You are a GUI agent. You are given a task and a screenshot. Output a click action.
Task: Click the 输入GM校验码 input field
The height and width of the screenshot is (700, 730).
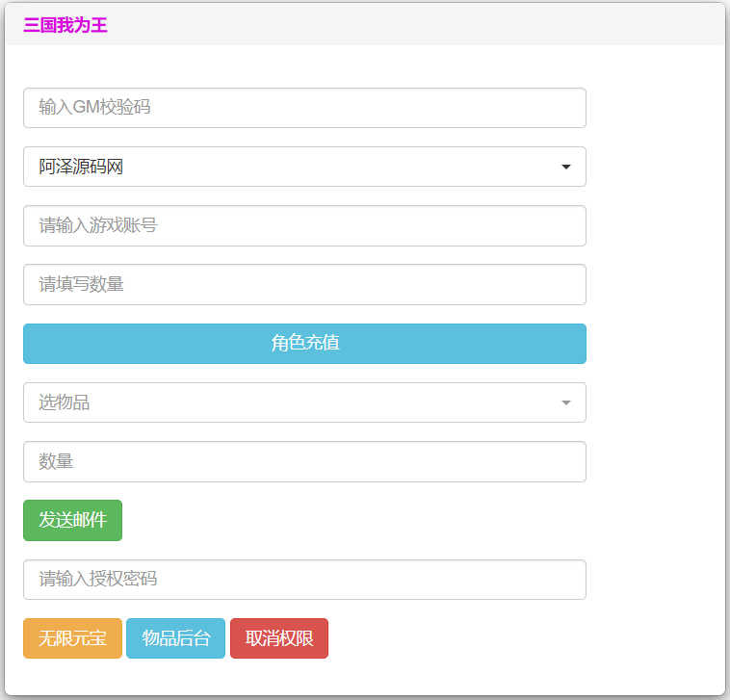coord(304,108)
